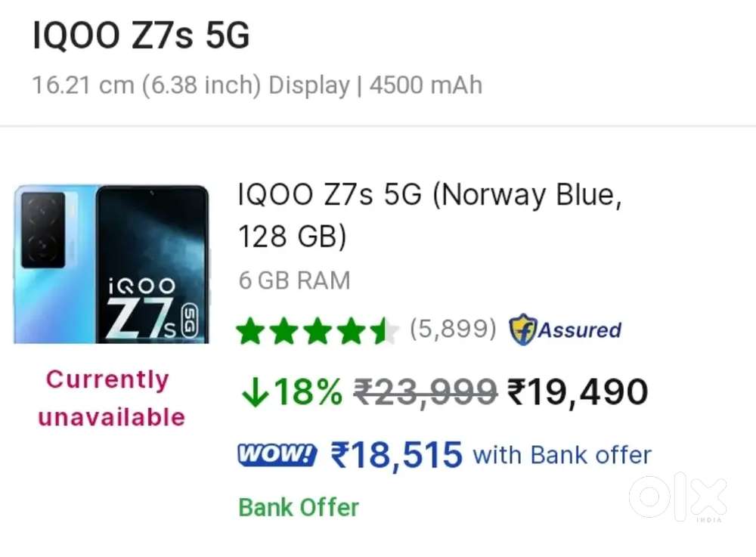The width and height of the screenshot is (756, 557).
Task: Click the ₹19,490 selling price
Action: pos(578,393)
